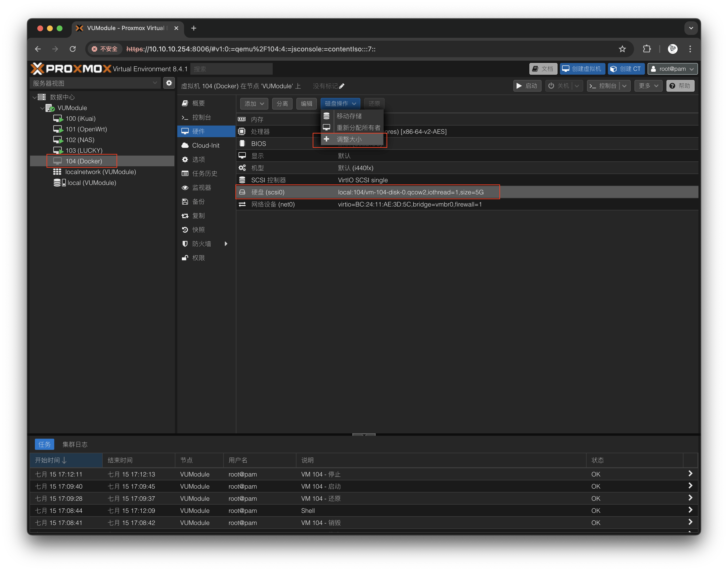Viewport: 728px width, 571px height.
Task: Expand the Firewall (防火墙) submenu arrow
Action: pyautogui.click(x=226, y=244)
